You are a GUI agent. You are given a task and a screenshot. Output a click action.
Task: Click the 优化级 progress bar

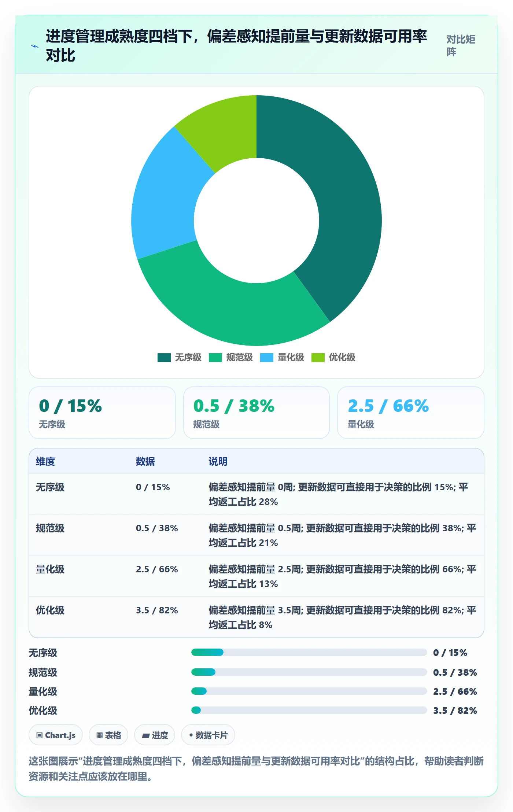click(309, 710)
